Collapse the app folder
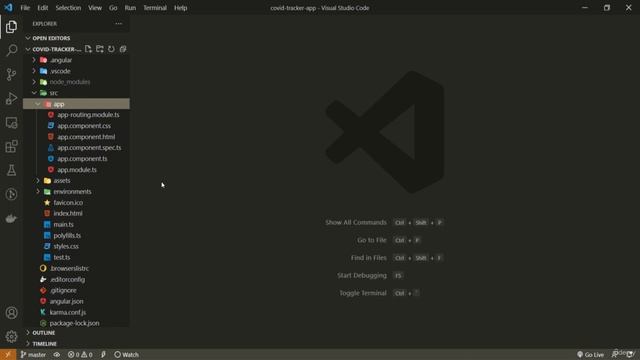Image resolution: width=640 pixels, height=360 pixels. point(76,104)
